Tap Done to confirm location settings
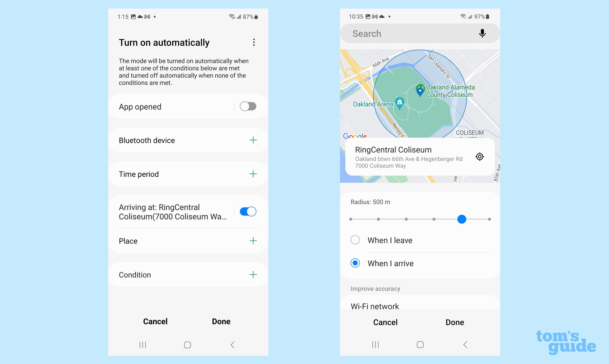 pos(455,323)
